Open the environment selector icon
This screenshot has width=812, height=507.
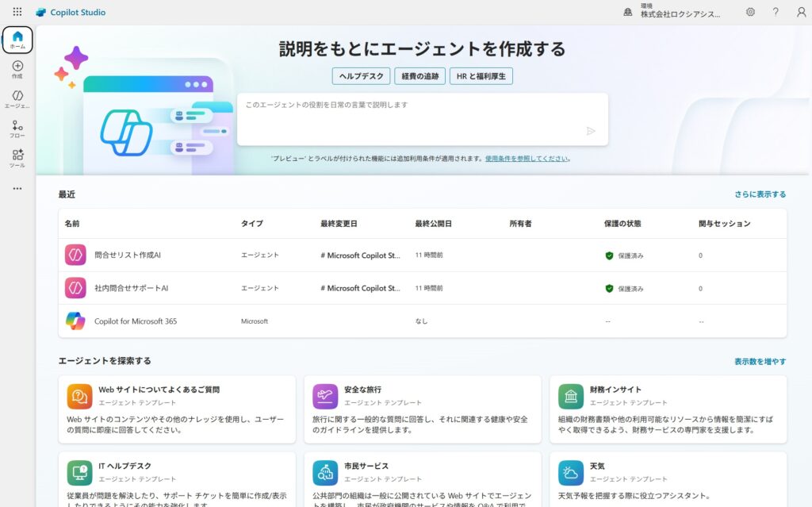click(628, 12)
